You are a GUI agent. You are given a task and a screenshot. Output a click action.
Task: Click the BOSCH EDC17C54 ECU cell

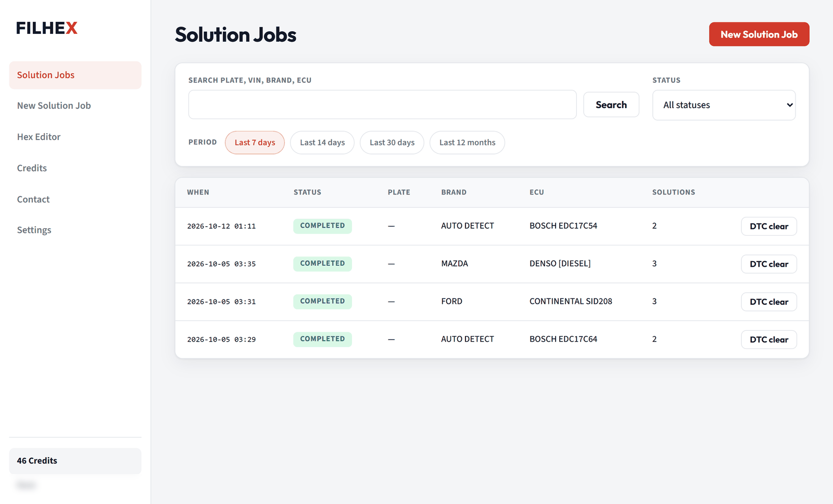coord(563,226)
